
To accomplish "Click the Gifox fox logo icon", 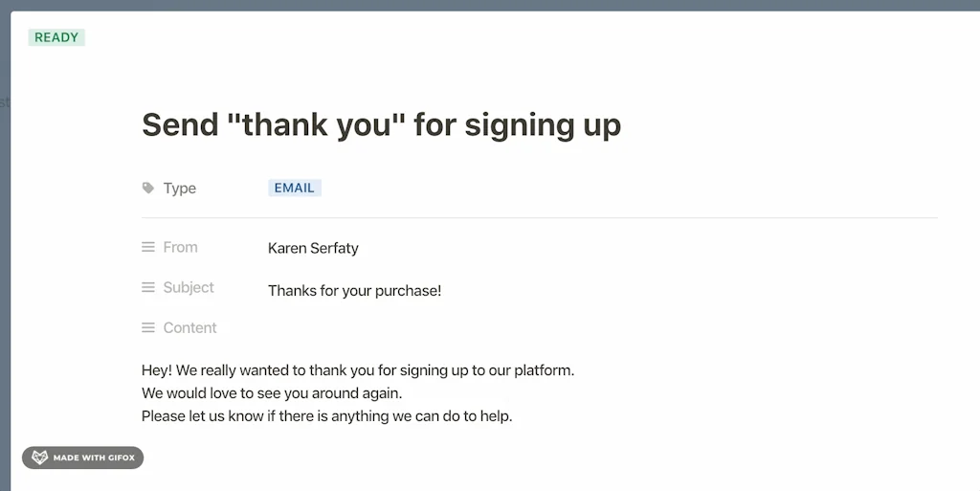I will (x=39, y=458).
